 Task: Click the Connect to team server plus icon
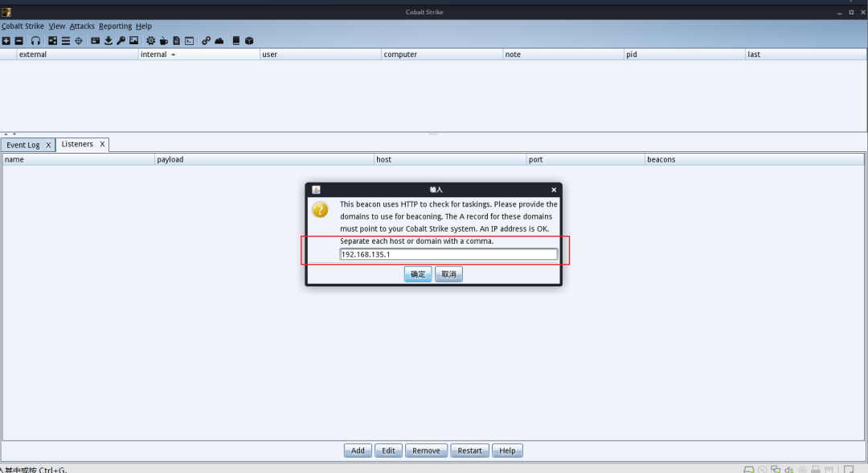tap(6, 41)
